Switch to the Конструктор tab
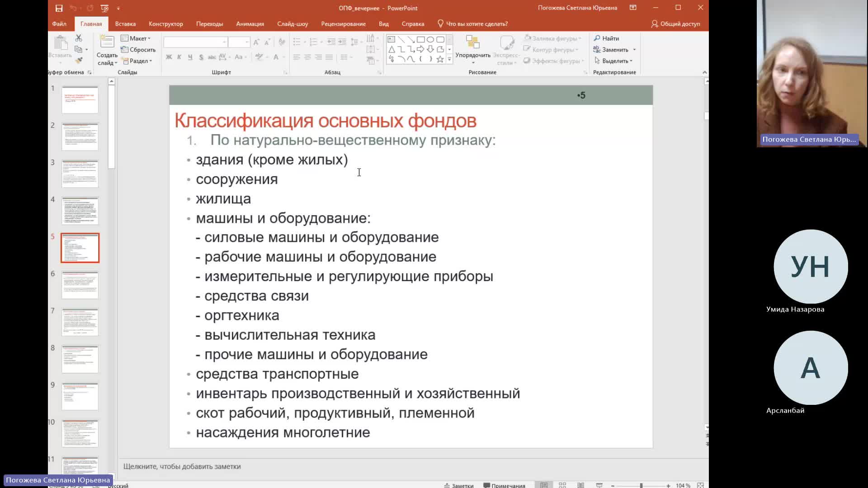The image size is (868, 488). coord(166,24)
